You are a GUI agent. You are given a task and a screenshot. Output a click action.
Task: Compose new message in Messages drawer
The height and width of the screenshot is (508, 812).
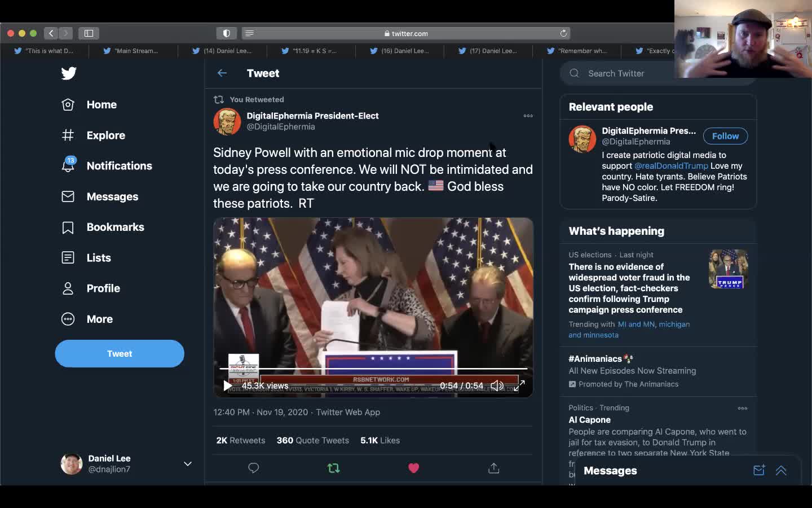point(759,470)
